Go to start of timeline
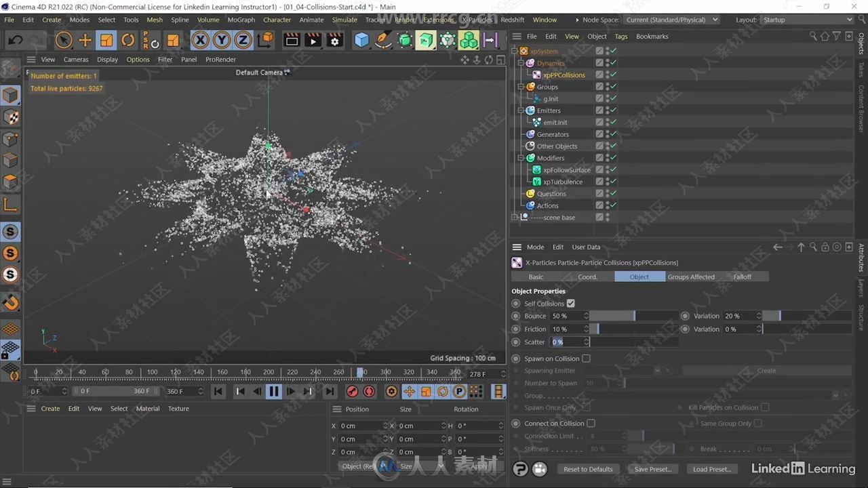 [x=218, y=391]
